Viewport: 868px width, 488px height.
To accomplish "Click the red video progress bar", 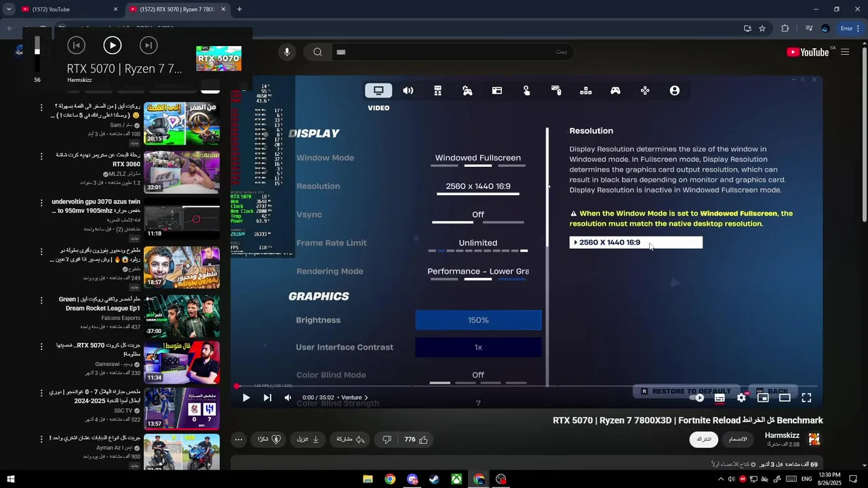I will tap(526, 386).
